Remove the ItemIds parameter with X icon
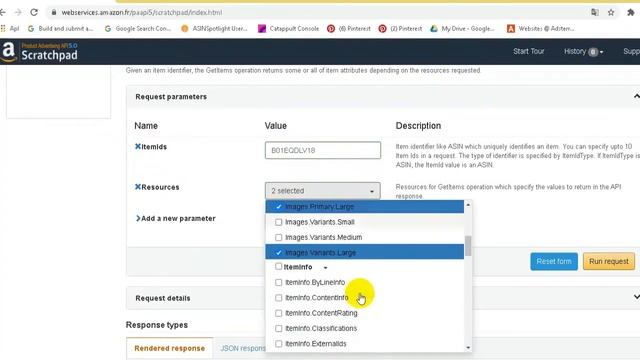 138,147
